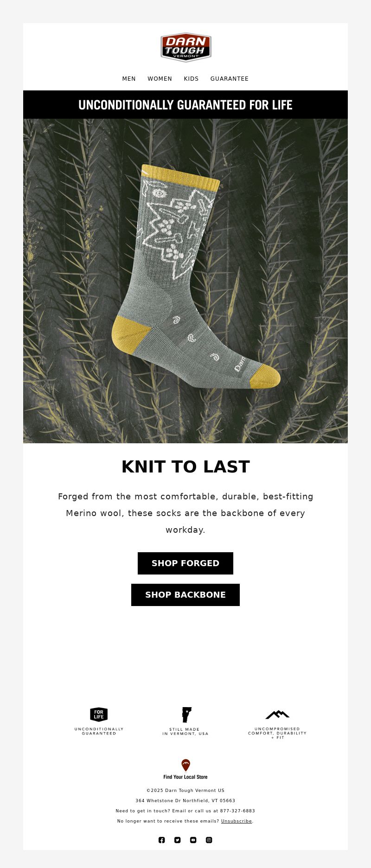Image resolution: width=371 pixels, height=868 pixels.
Task: Click the Darn Tough Vermont logo
Action: [185, 47]
